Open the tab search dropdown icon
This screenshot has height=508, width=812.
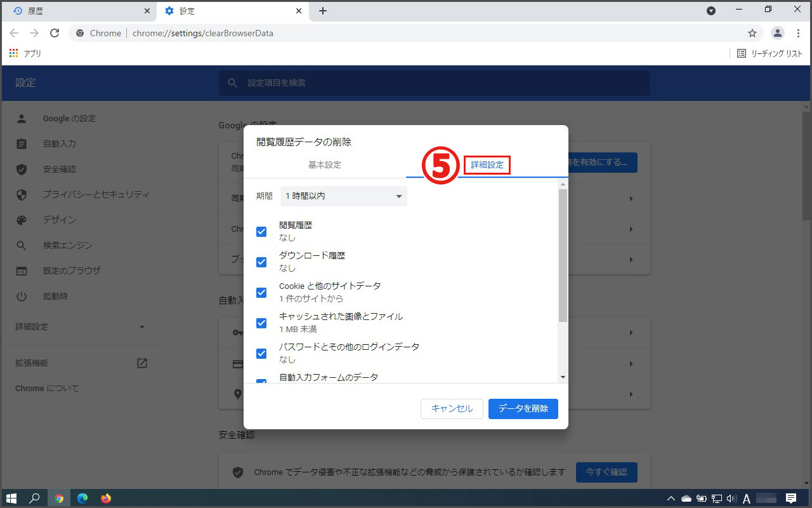(x=711, y=11)
